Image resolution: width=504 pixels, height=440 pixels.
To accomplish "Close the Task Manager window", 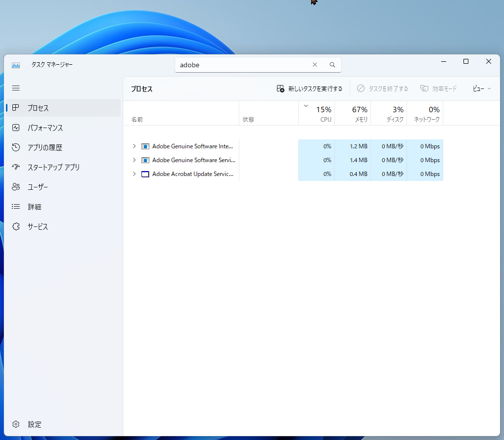I will 489,61.
